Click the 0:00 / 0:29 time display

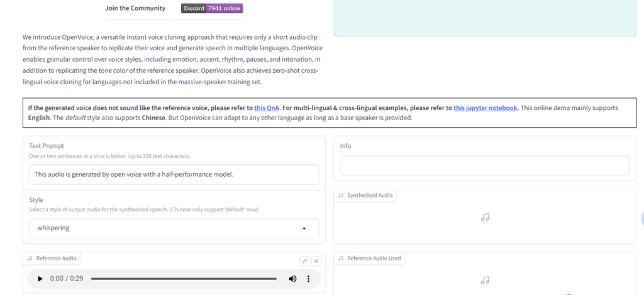[67, 279]
